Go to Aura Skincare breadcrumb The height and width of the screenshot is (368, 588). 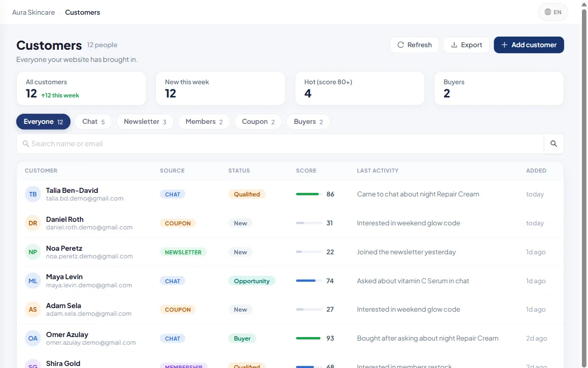tap(33, 12)
